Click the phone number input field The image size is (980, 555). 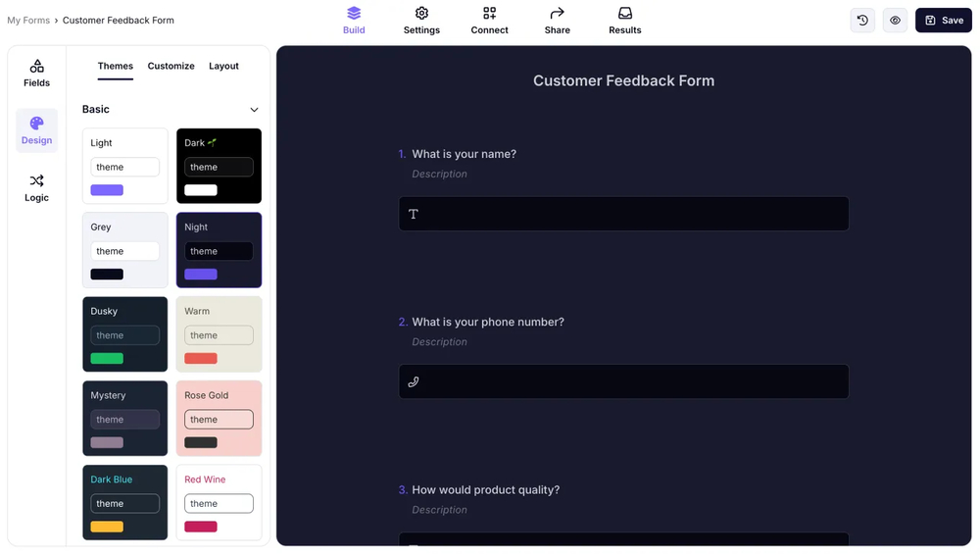[623, 381]
